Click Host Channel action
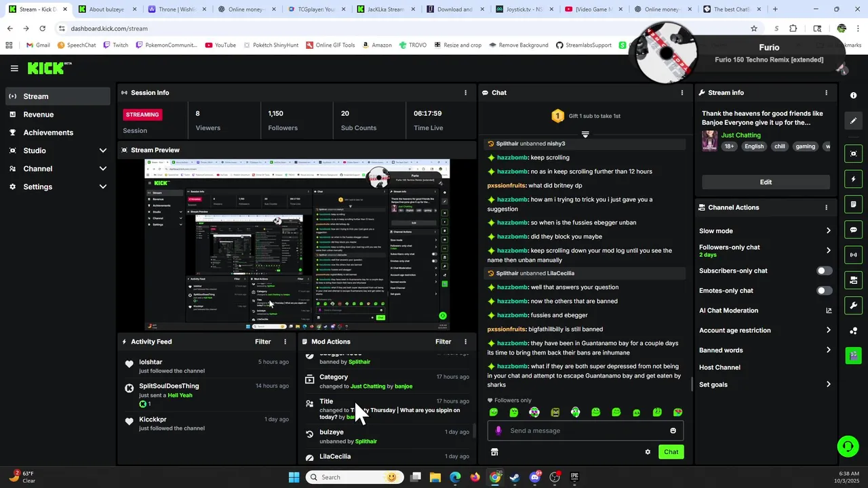Screen dimensions: 868x488 coord(719,367)
